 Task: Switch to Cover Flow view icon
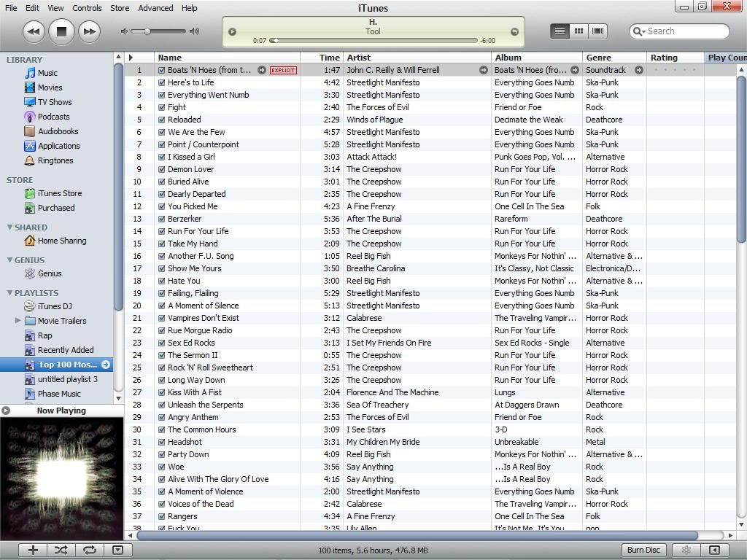click(598, 31)
